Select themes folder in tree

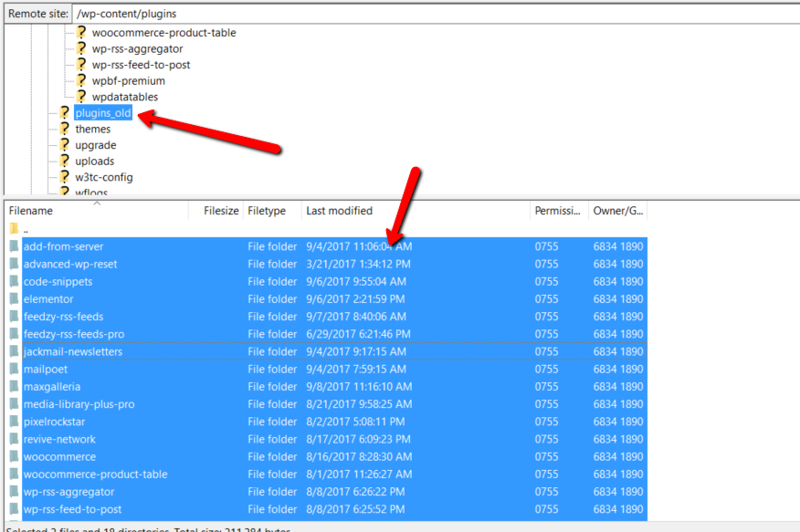pyautogui.click(x=93, y=129)
